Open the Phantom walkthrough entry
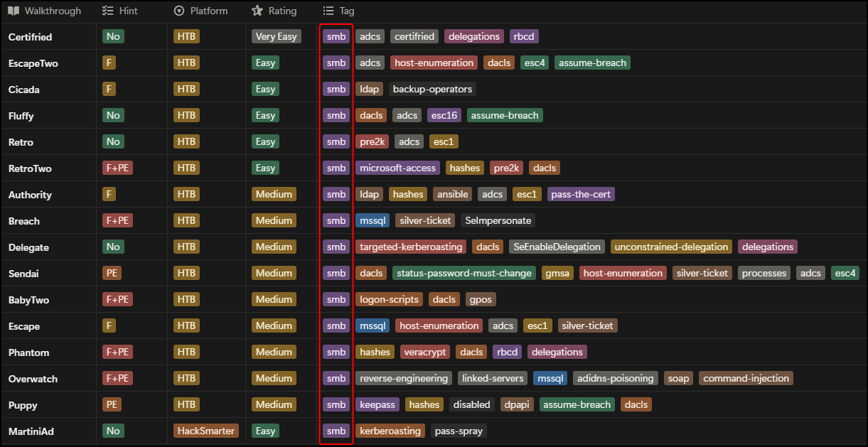 point(29,352)
